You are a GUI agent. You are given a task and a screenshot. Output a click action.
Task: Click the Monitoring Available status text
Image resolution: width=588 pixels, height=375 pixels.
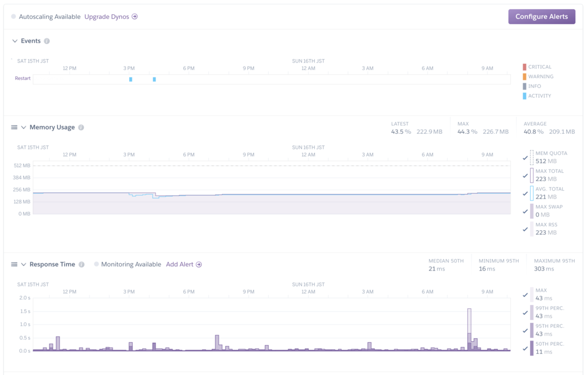click(131, 264)
